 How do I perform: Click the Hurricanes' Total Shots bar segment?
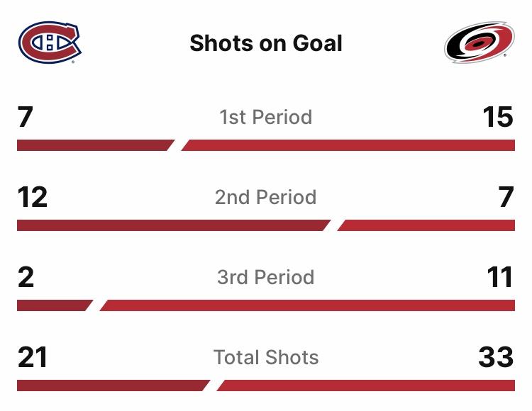[366, 386]
